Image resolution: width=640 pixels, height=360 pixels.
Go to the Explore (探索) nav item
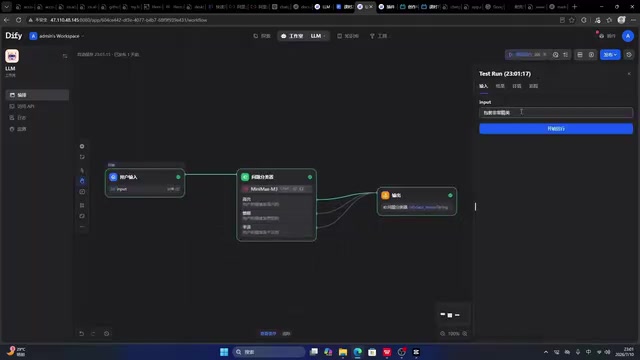click(x=262, y=36)
